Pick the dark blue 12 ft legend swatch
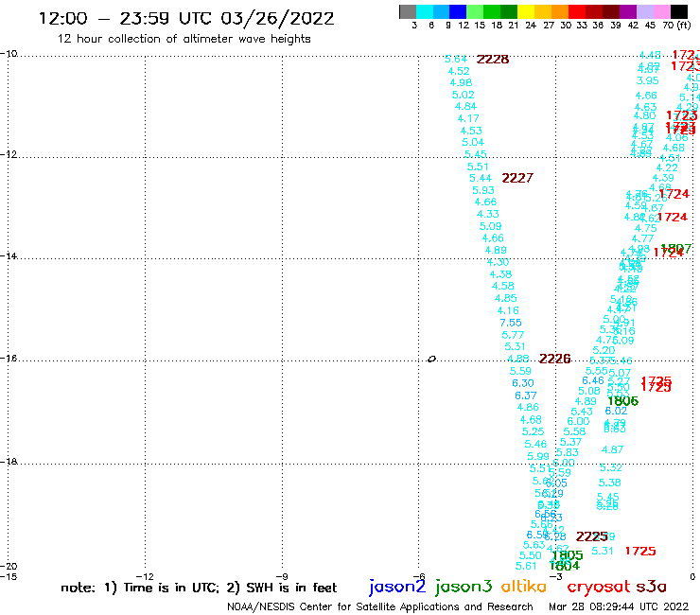This screenshot has height=615, width=700. pos(459,11)
